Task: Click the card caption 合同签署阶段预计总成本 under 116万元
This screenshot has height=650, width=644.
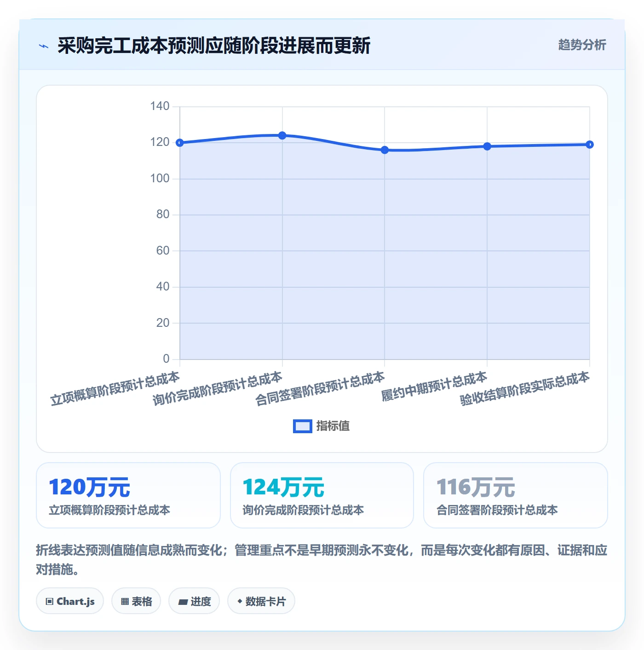Action: pyautogui.click(x=497, y=510)
